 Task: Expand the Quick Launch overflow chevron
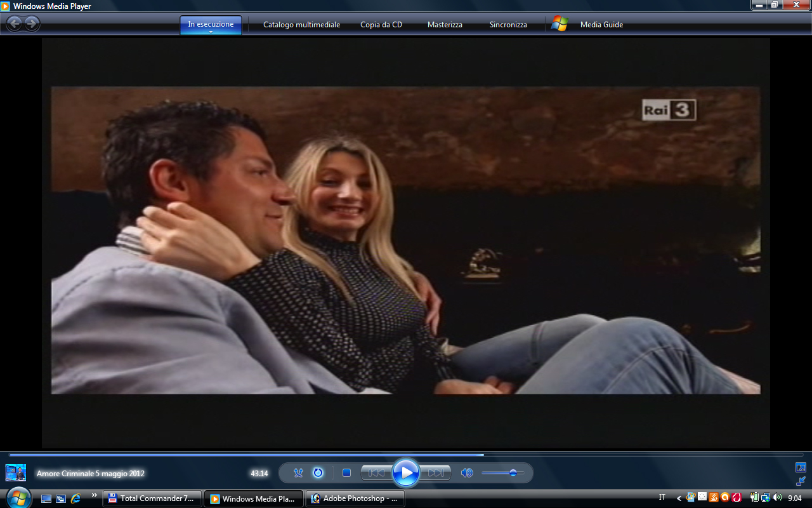pos(95,495)
